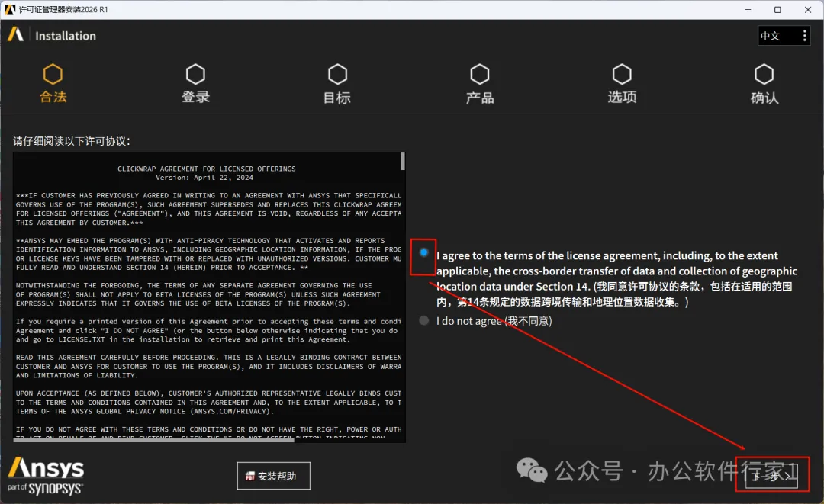Click the CLICKWRAP AGREEMENT heading text
This screenshot has width=824, height=504.
click(x=207, y=169)
